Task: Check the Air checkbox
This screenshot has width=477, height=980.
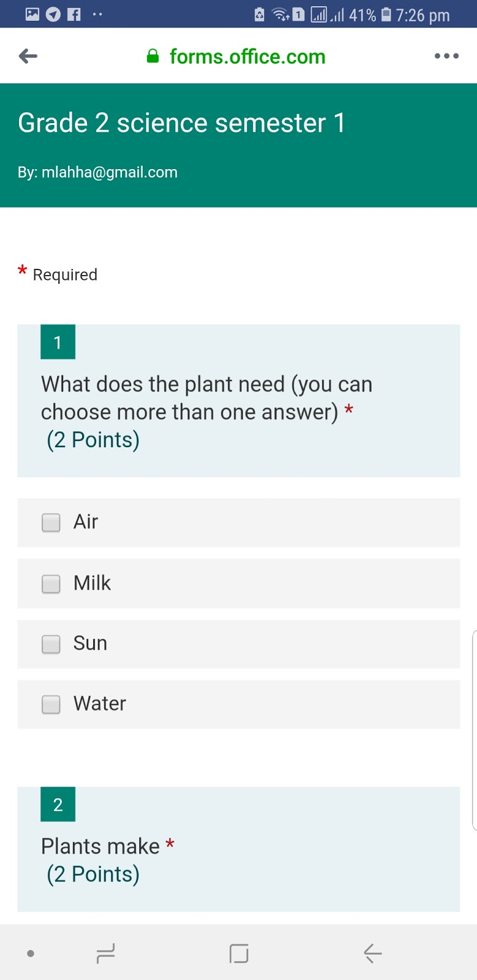Action: (51, 522)
